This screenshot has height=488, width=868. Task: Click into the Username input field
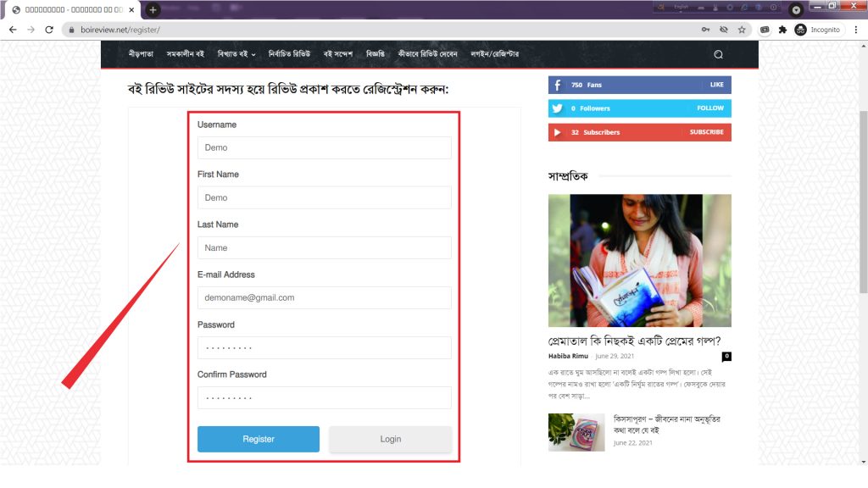[324, 147]
